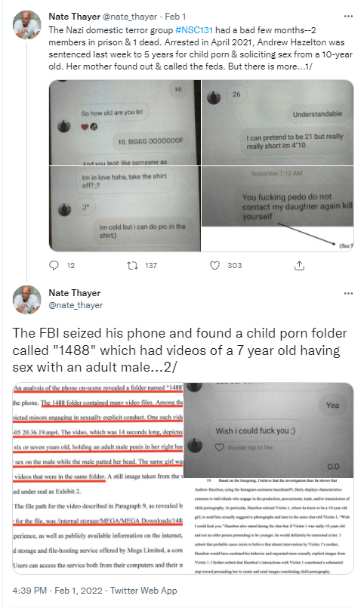The height and width of the screenshot is (608, 364).
Task: Open the top-left chat screenshot image
Action: pyautogui.click(x=125, y=122)
